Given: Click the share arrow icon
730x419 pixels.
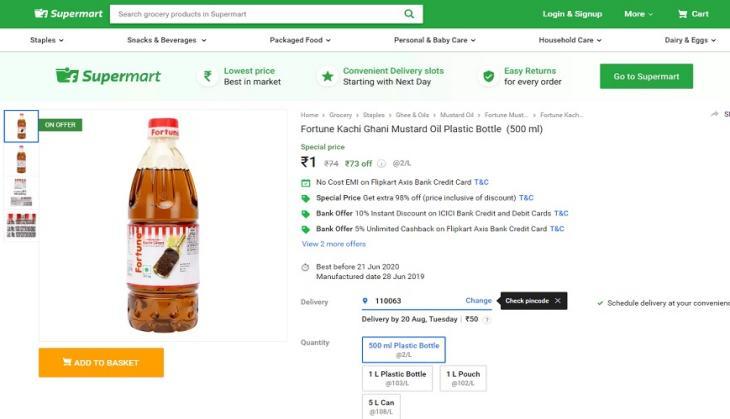Looking at the screenshot, I should (715, 114).
